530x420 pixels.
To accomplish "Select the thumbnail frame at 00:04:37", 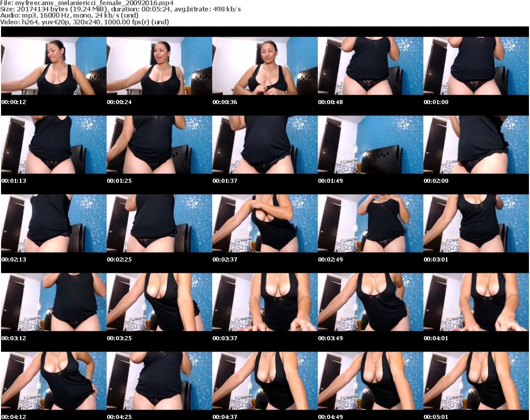I will pos(265,381).
